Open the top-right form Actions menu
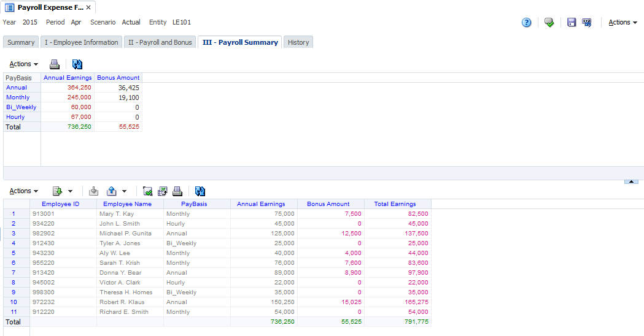Viewport: 644px width, 336px height. pyautogui.click(x=623, y=23)
